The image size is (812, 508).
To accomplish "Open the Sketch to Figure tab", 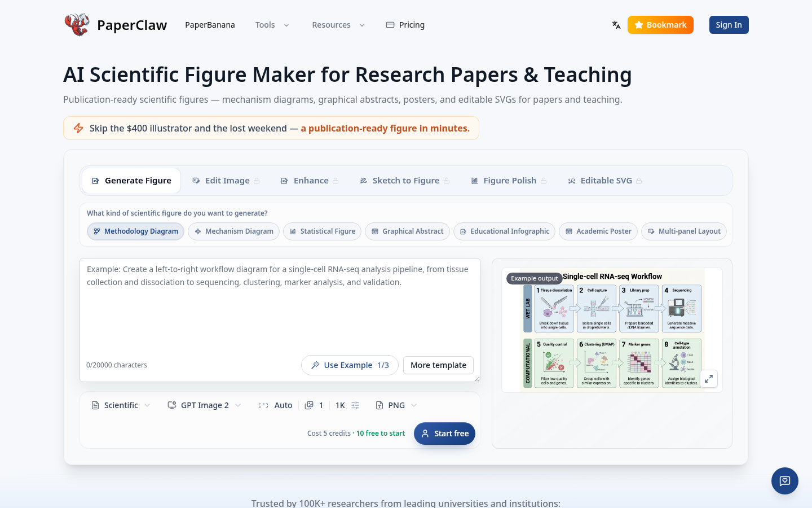I will (x=405, y=181).
